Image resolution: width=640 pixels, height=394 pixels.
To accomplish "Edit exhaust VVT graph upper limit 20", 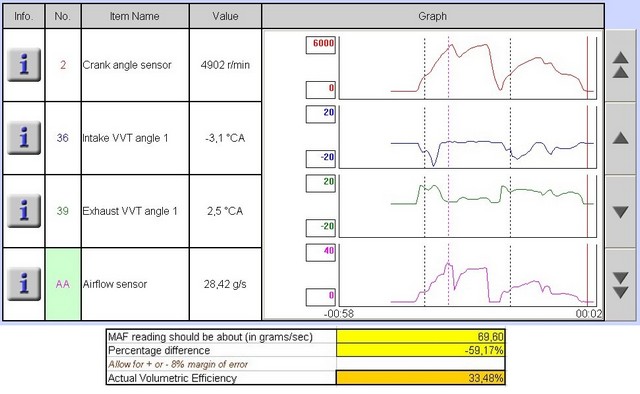I will click(321, 183).
